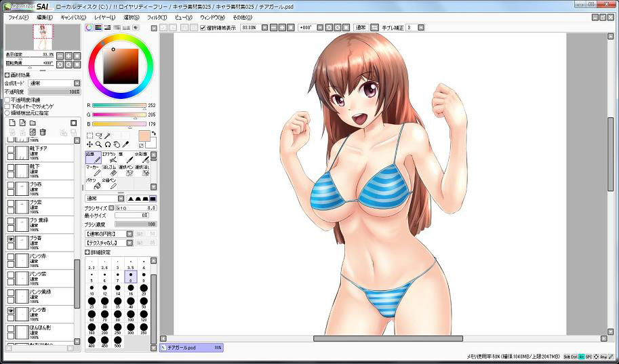Screen dimensions: 619x364
Task: Enable 不透明度保護 checkbox
Action: click(x=8, y=100)
